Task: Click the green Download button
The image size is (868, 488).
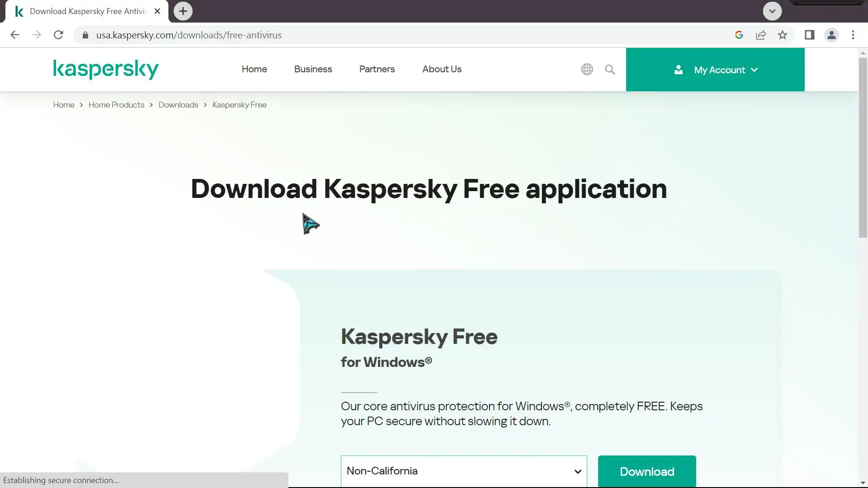Action: pos(646,471)
